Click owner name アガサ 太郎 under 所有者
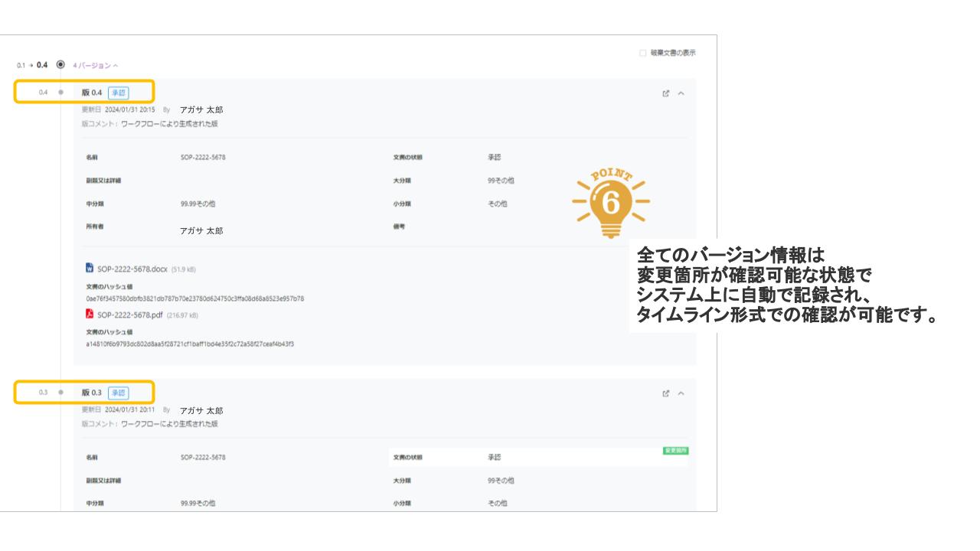This screenshot has width=980, height=551. [201, 230]
